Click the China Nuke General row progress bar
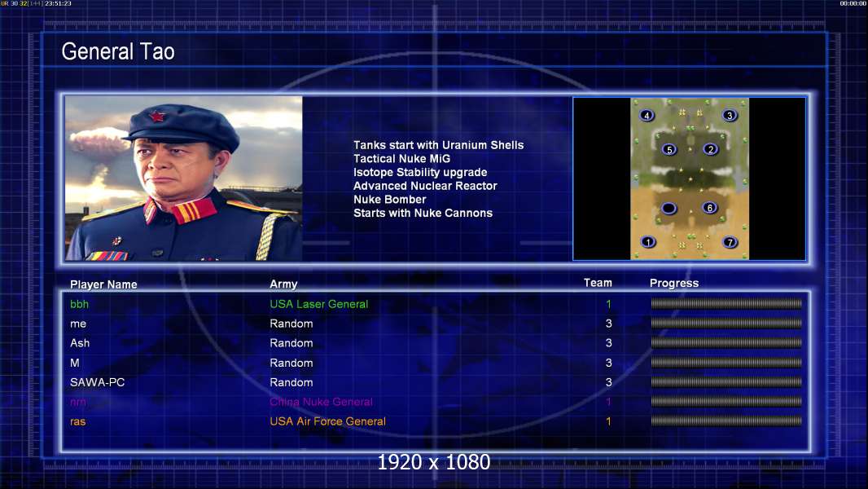Image resolution: width=868 pixels, height=489 pixels. (x=726, y=402)
